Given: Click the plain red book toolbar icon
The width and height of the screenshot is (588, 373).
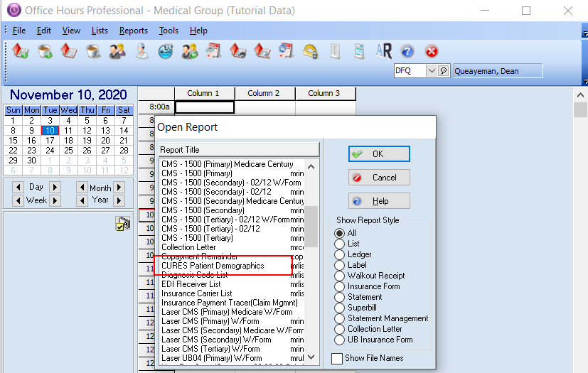Looking at the screenshot, I should (69, 51).
